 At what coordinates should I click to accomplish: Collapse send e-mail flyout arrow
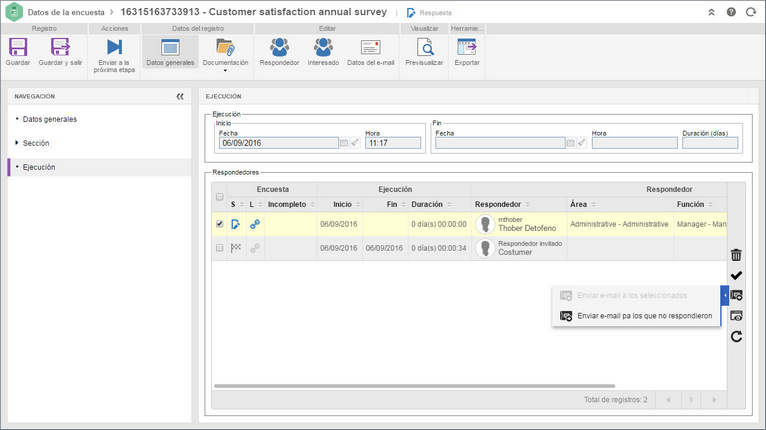point(725,296)
